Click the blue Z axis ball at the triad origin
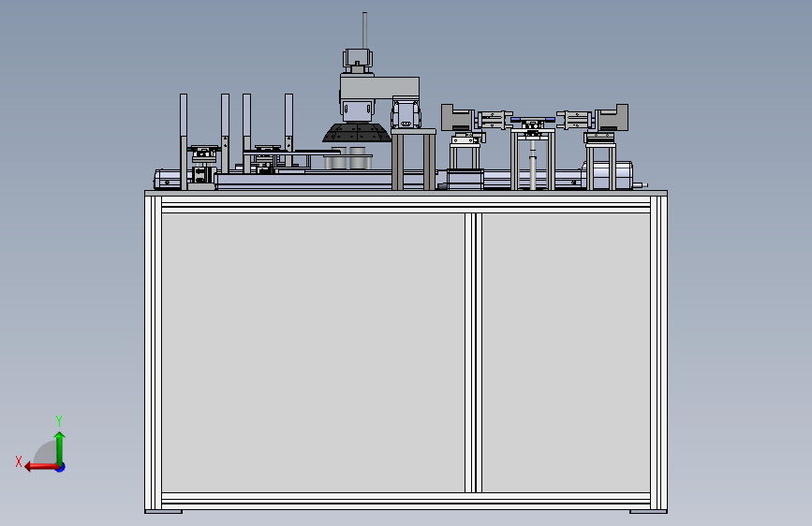The width and height of the screenshot is (812, 526). click(x=61, y=467)
